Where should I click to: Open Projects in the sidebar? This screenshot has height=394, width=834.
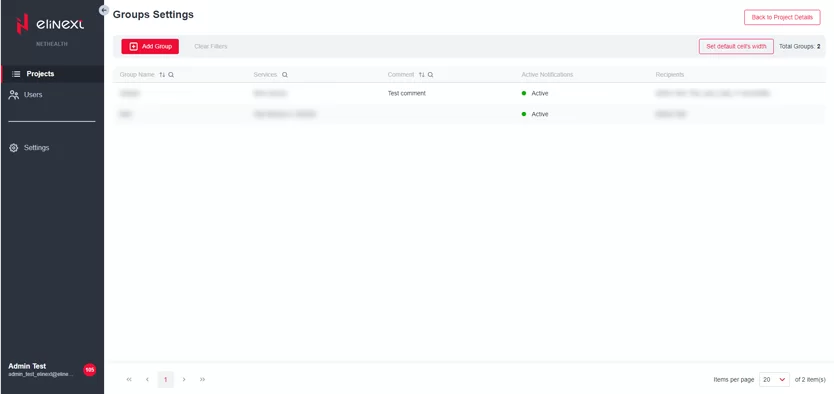click(x=52, y=74)
